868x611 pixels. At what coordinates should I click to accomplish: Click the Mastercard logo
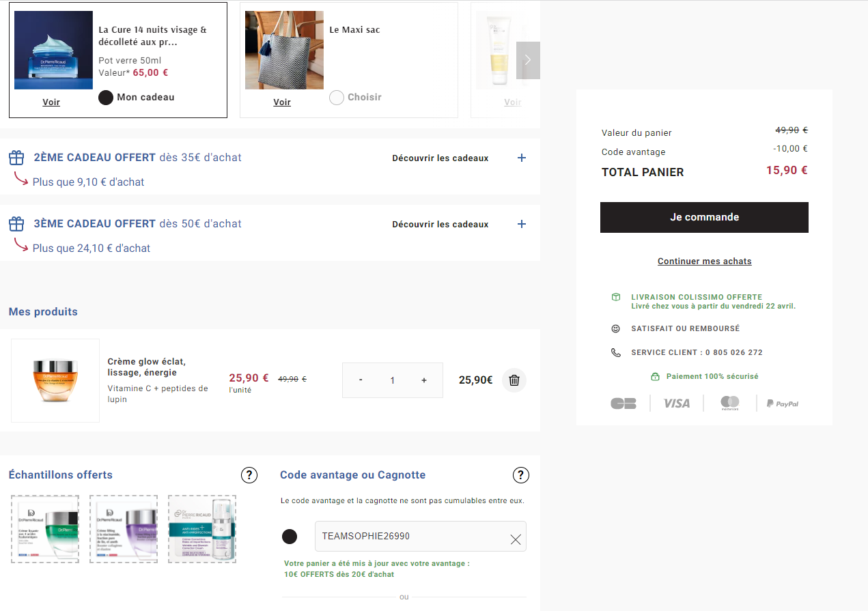tap(730, 403)
